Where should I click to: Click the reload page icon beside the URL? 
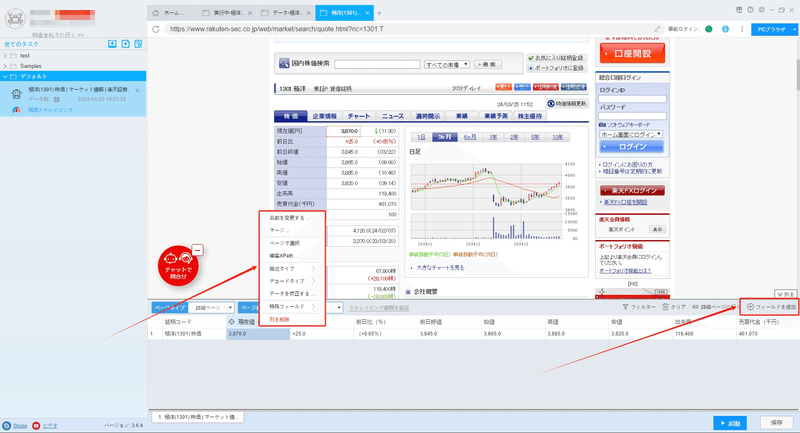156,29
